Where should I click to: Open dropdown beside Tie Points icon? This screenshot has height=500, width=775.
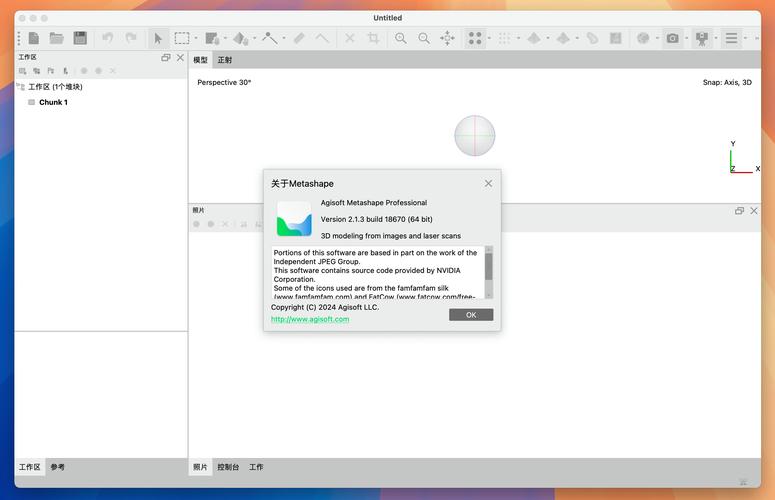tap(489, 38)
